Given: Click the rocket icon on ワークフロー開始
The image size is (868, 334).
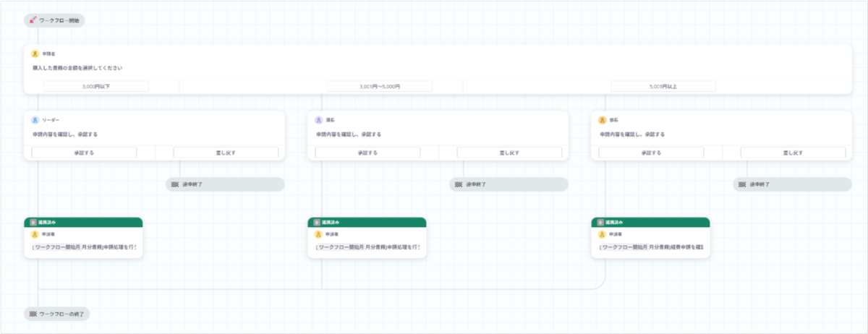Looking at the screenshot, I should [x=33, y=20].
